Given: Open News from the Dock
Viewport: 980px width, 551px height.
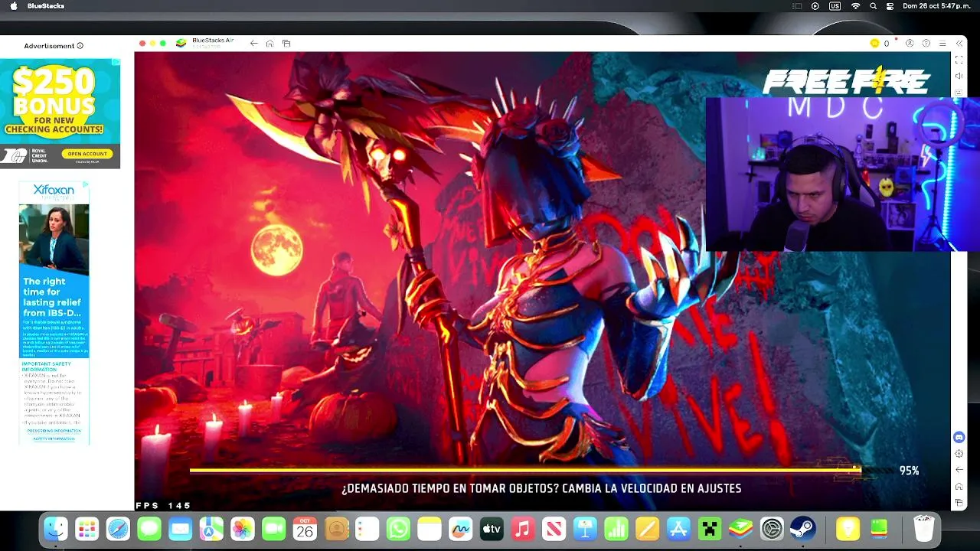Looking at the screenshot, I should (554, 529).
